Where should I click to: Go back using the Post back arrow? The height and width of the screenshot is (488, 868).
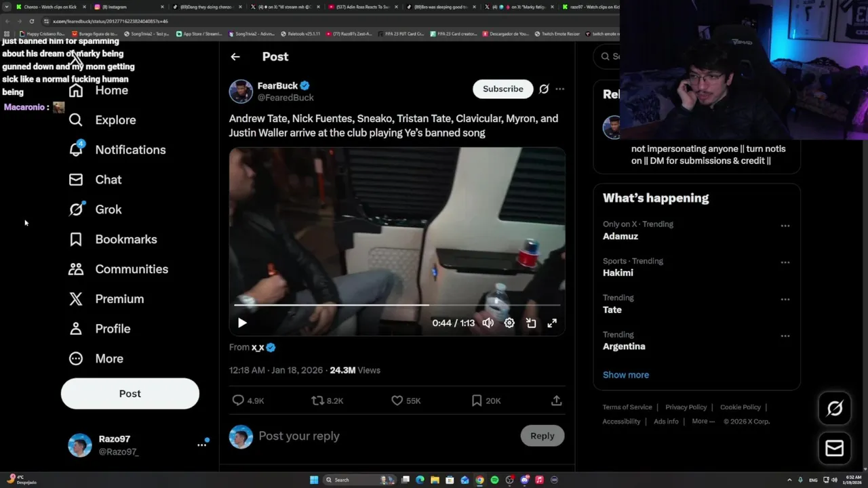[235, 57]
